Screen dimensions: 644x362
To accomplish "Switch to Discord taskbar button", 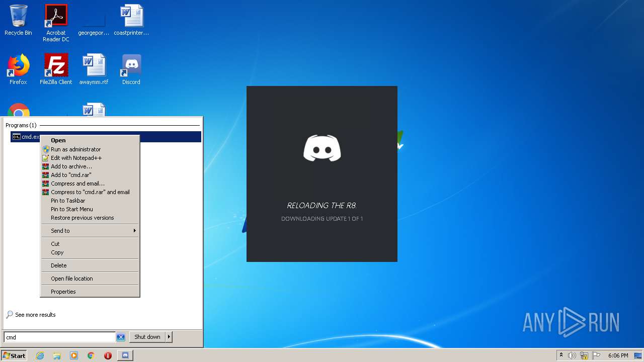I will 125,355.
